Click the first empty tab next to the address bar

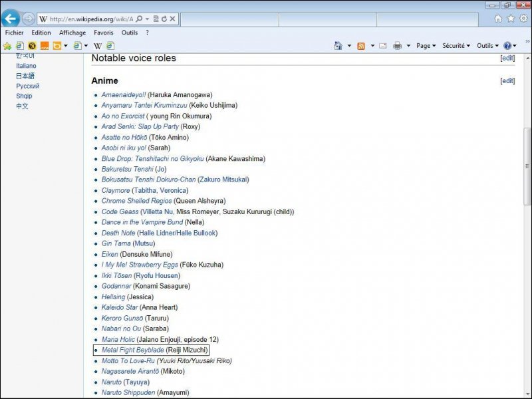click(229, 19)
